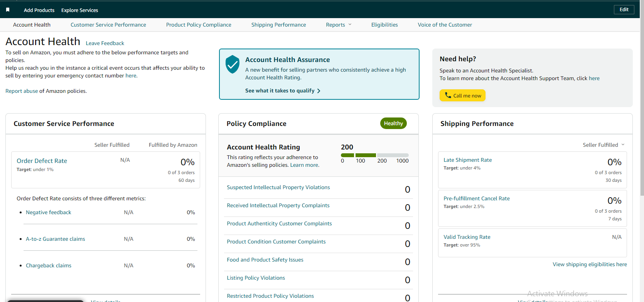This screenshot has height=302, width=644.
Task: Click See what it takes to qualify
Action: pos(283,91)
